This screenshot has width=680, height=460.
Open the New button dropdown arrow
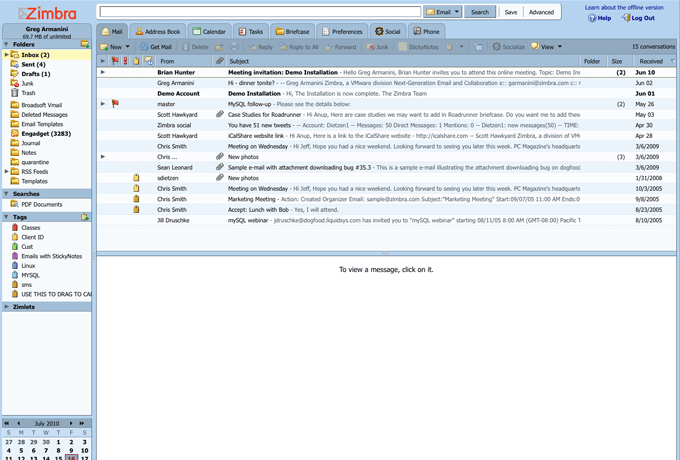(x=128, y=47)
